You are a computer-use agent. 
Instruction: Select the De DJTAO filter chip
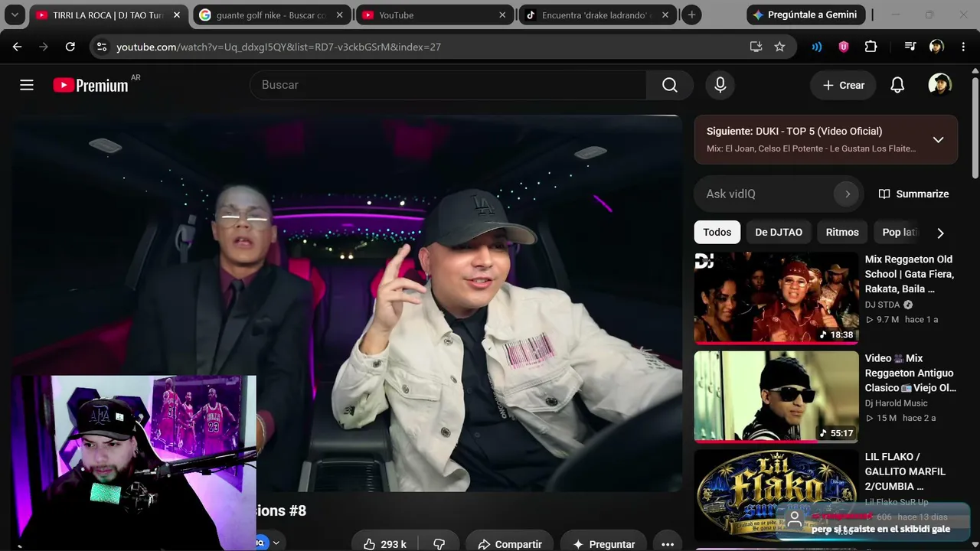pos(779,232)
